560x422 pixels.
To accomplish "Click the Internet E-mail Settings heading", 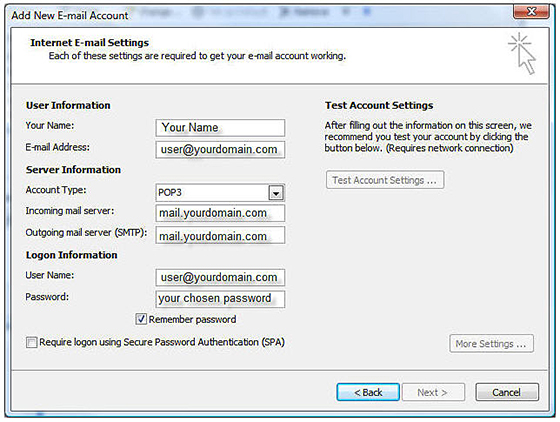I will click(89, 42).
